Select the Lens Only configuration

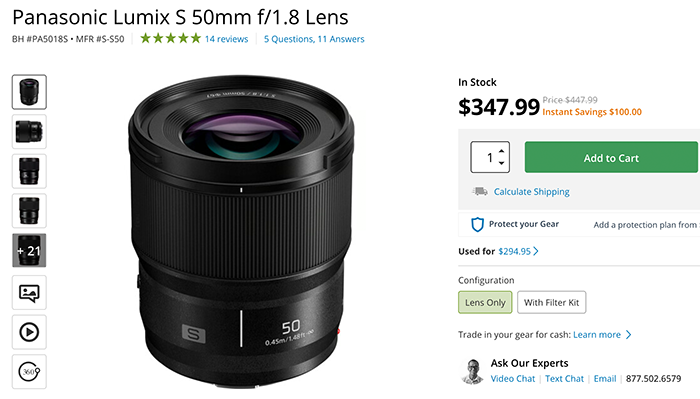click(485, 302)
